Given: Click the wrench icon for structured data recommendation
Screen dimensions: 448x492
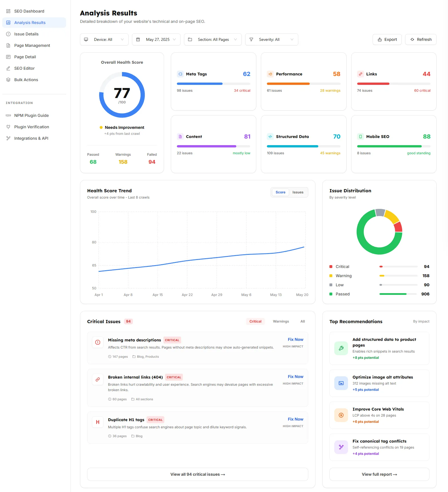Looking at the screenshot, I should 341,348.
